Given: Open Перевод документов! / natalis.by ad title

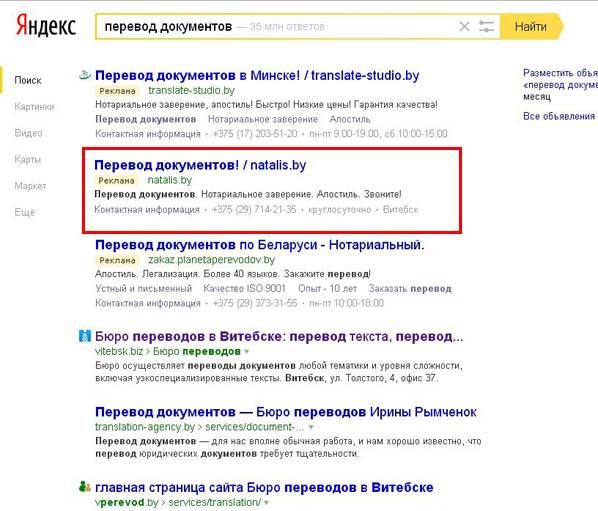Looking at the screenshot, I should point(200,165).
